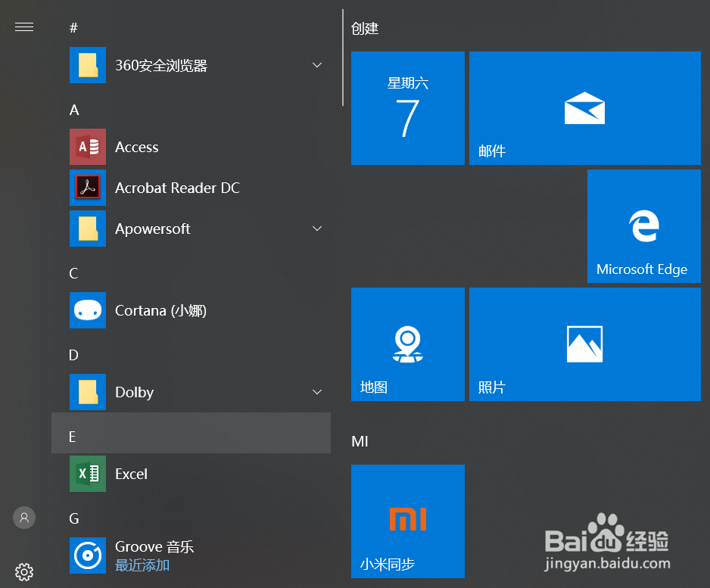Open the hamburger menu icon

(x=24, y=27)
